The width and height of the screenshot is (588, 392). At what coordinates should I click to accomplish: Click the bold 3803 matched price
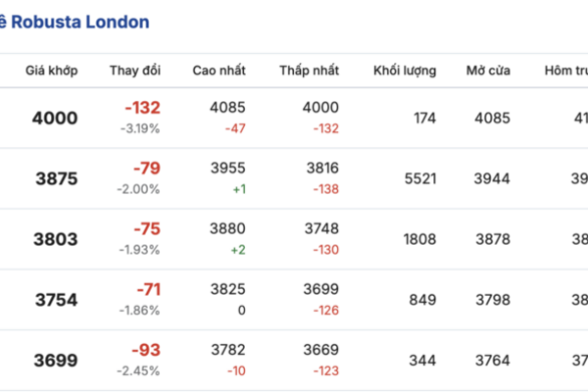click(54, 239)
